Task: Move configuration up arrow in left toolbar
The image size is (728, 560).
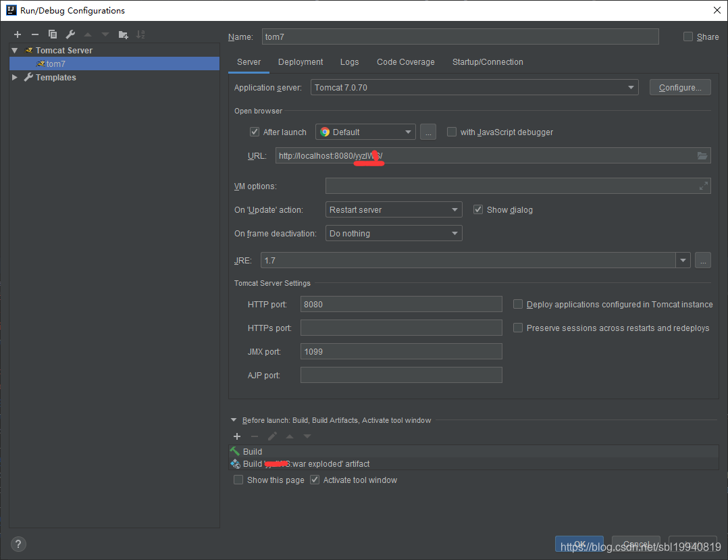Action: coord(88,34)
